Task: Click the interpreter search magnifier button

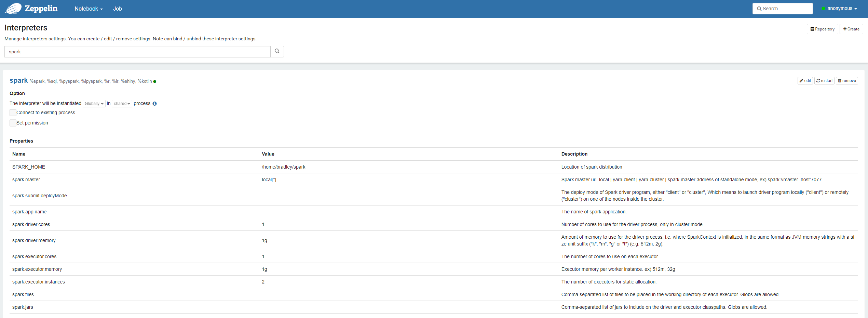Action: click(x=277, y=51)
